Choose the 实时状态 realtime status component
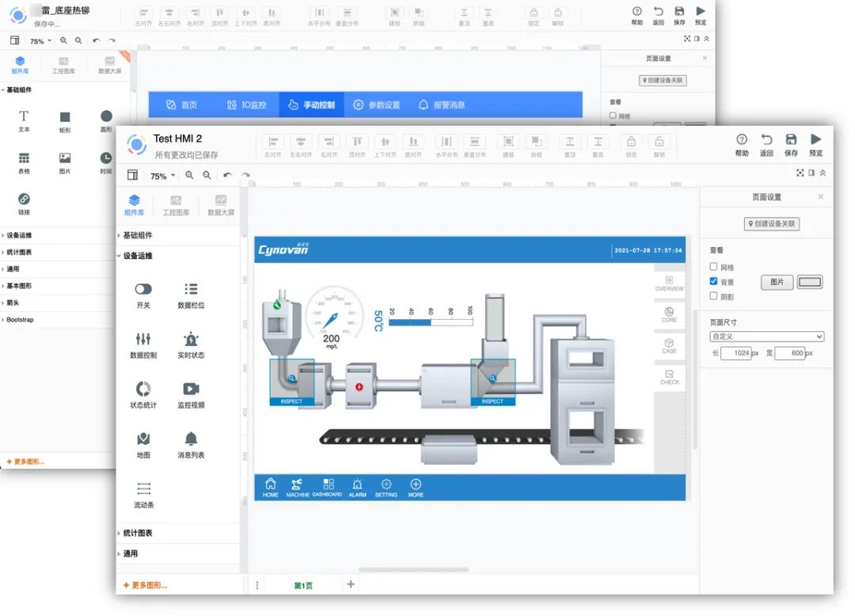855x616 pixels. (x=191, y=339)
